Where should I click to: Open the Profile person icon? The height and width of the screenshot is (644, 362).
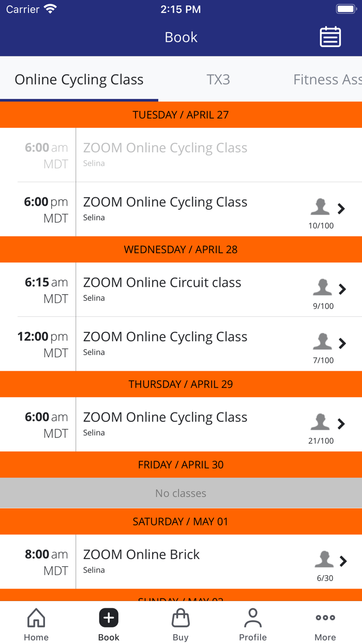pos(253,616)
